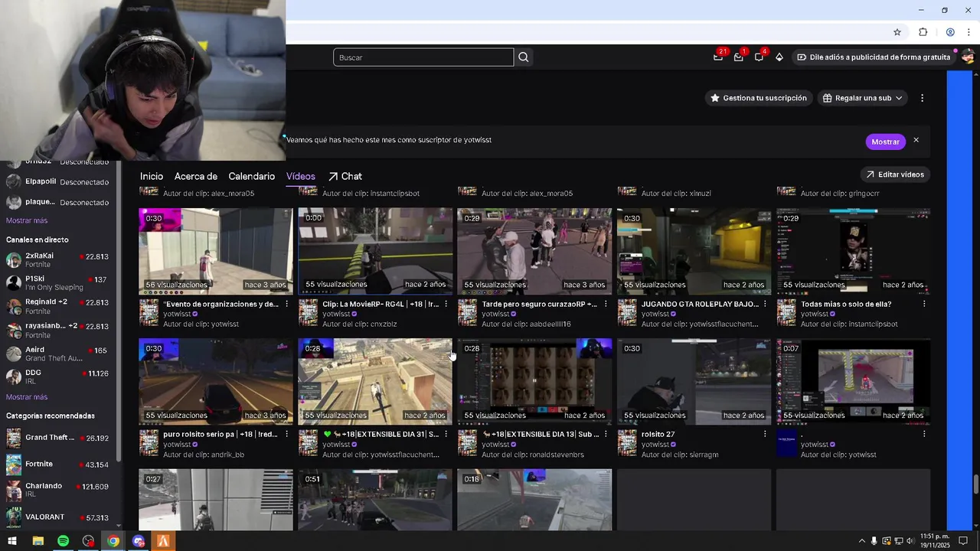Select the Vídeos tab
This screenshot has width=980, height=551.
point(301,176)
